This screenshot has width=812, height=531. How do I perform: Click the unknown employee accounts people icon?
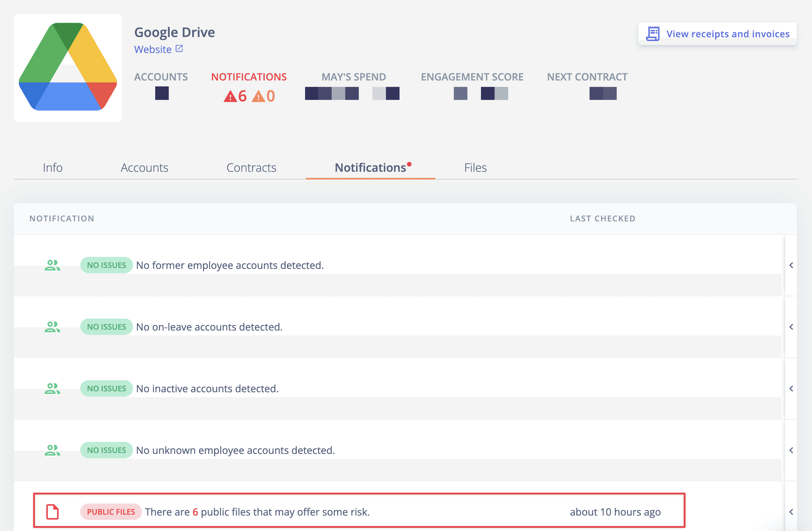tap(52, 450)
